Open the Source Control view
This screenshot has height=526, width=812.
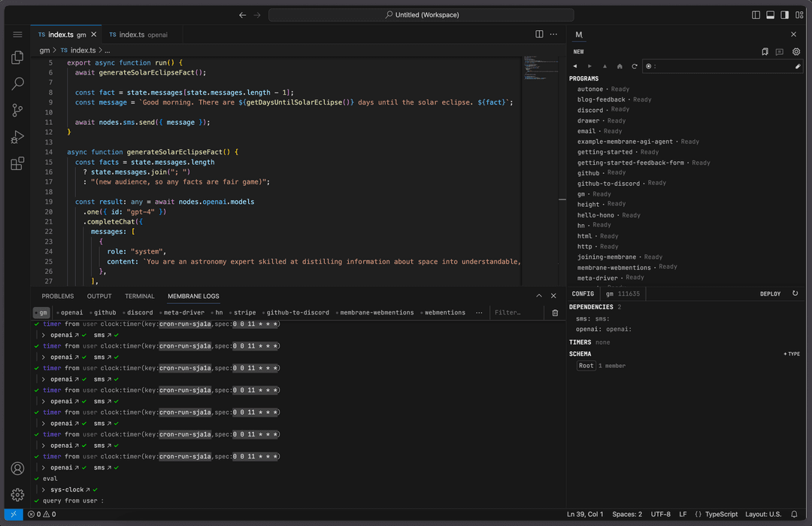17,110
